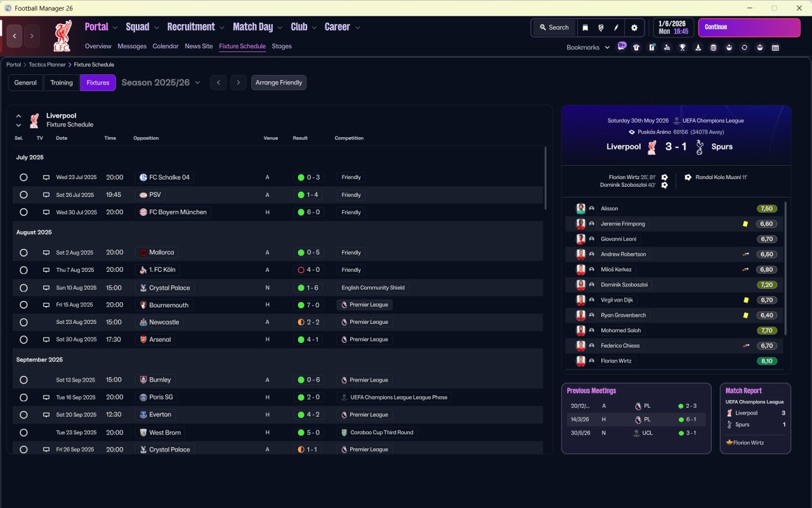Click the TV icon on Schalke 04 row
Image resolution: width=812 pixels, height=508 pixels.
(x=46, y=178)
